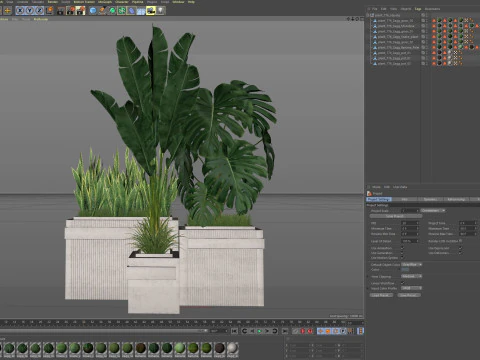The image size is (480, 360).
Task: Click the highlighted Camera icon in toolbar
Action: pos(151,11)
